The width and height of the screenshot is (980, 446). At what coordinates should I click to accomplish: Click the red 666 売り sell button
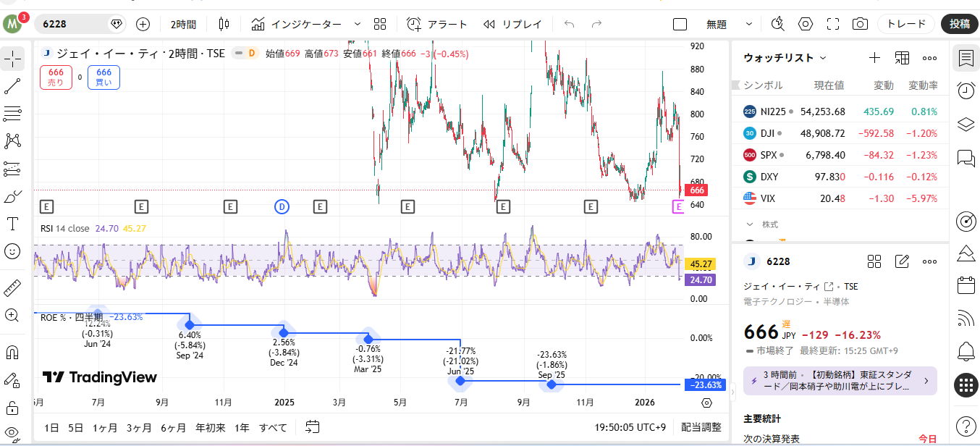(x=56, y=77)
